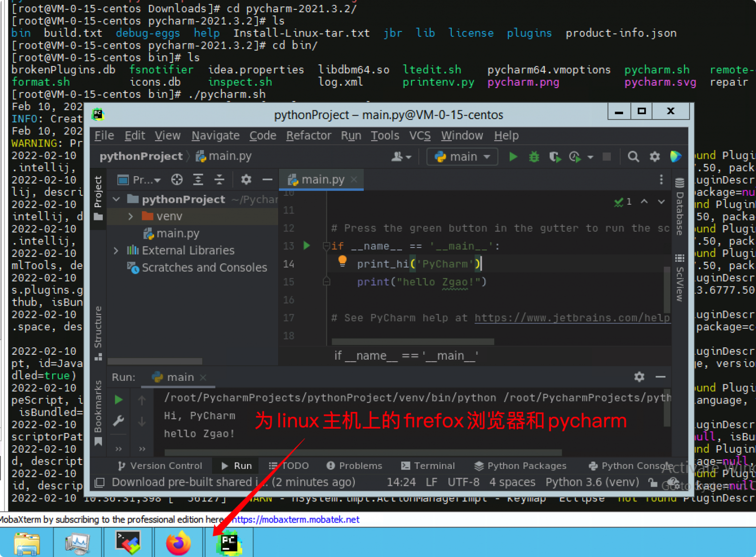Hide the Run panel with the minus icon

click(661, 377)
